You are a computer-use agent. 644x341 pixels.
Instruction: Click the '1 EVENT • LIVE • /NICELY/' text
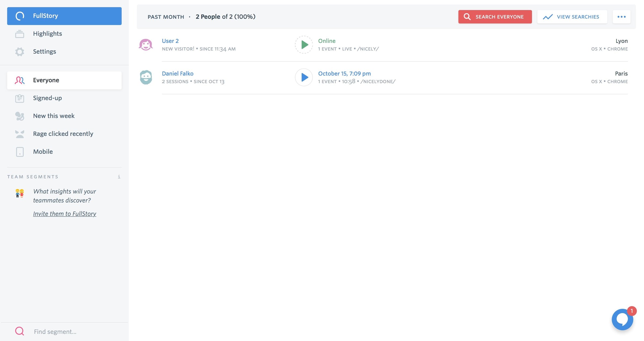pyautogui.click(x=348, y=49)
